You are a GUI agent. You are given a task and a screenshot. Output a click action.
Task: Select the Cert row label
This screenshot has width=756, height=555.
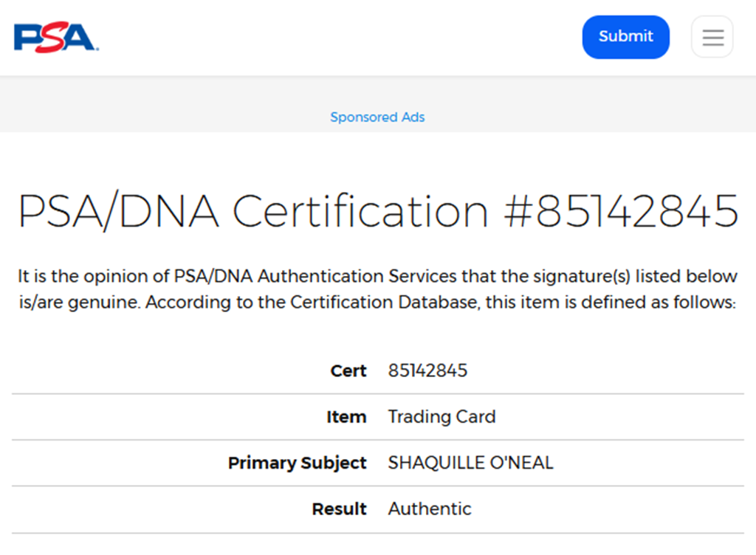pyautogui.click(x=348, y=370)
